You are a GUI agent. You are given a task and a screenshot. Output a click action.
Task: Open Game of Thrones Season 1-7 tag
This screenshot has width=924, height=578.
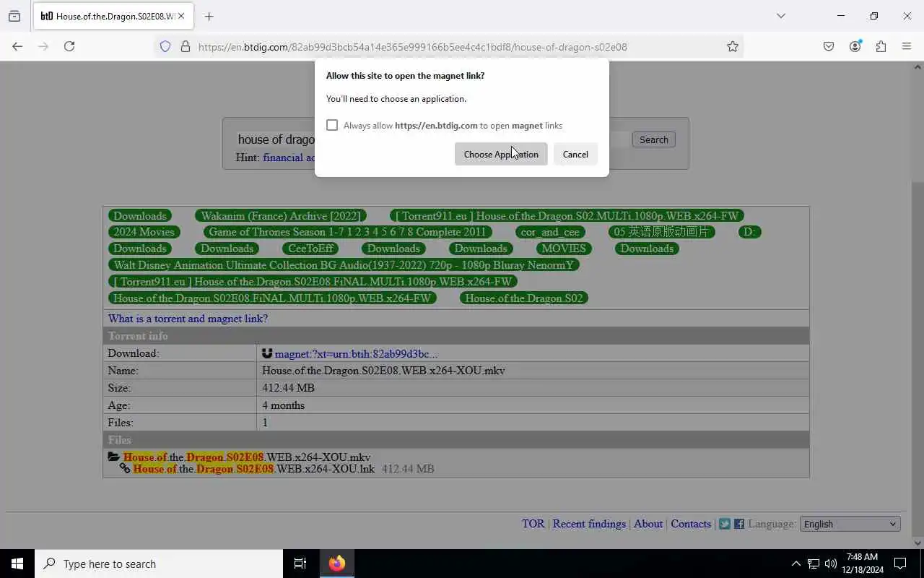[x=347, y=232]
